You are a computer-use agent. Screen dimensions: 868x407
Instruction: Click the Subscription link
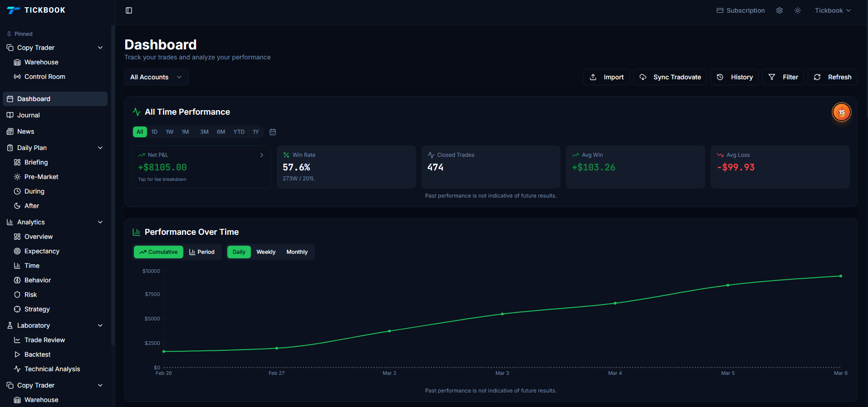740,10
